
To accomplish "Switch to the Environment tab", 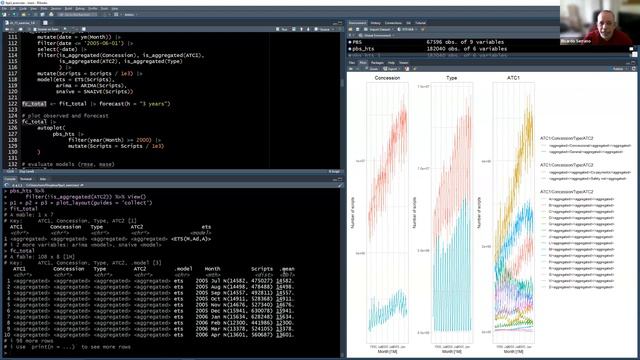I will [358, 23].
